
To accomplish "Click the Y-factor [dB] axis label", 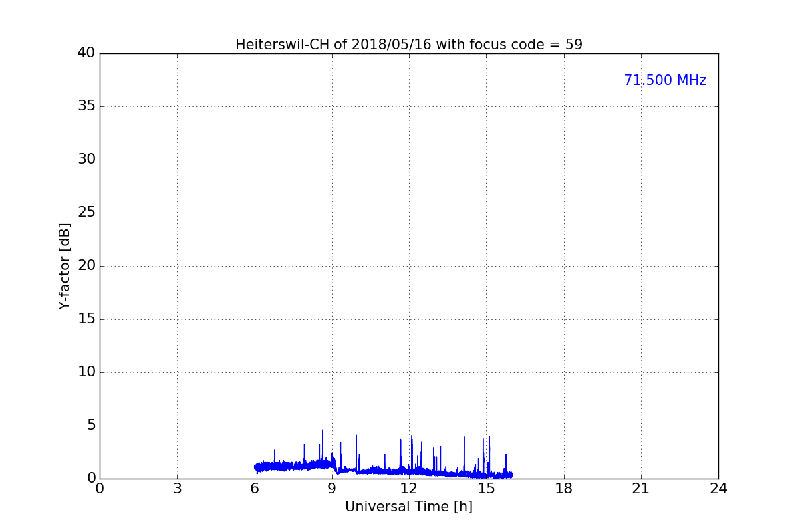I will point(65,266).
